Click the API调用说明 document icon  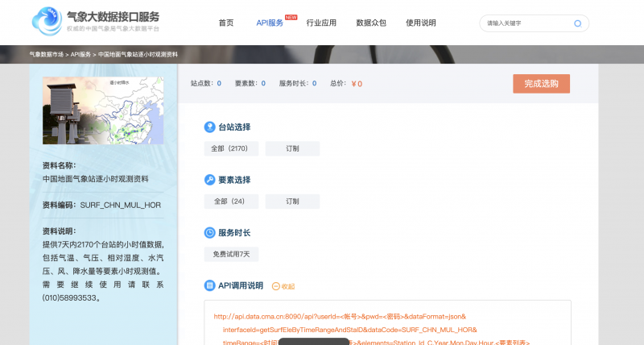pyautogui.click(x=209, y=285)
